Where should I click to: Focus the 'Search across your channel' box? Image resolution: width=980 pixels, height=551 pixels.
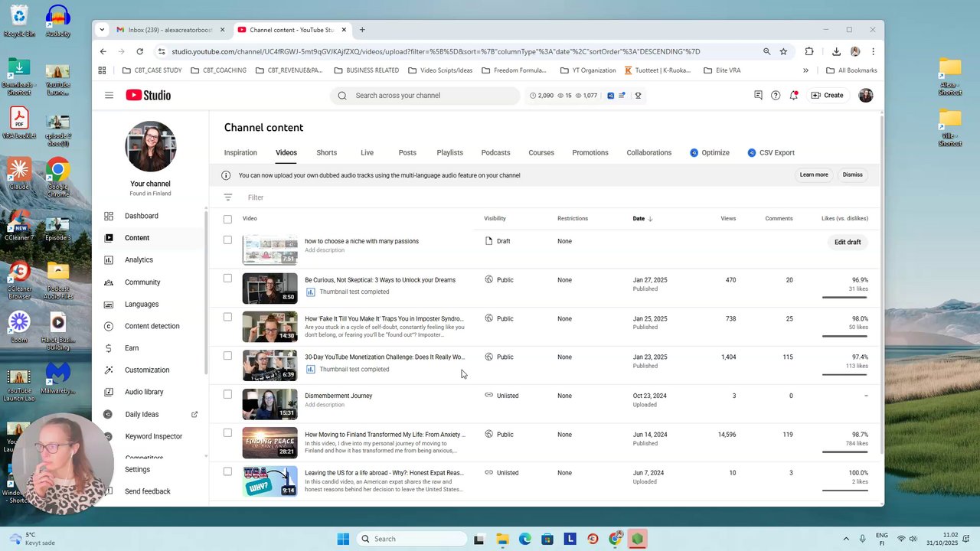click(x=426, y=96)
